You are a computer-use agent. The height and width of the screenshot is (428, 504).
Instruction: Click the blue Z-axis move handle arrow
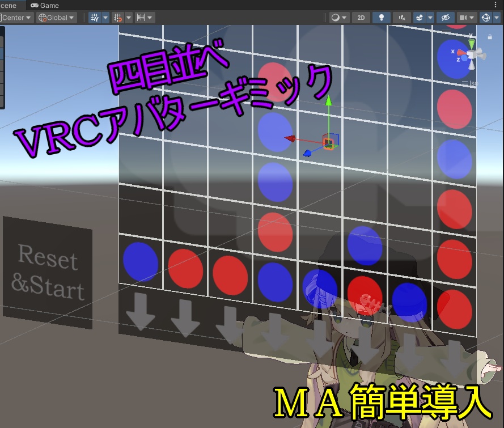[307, 153]
